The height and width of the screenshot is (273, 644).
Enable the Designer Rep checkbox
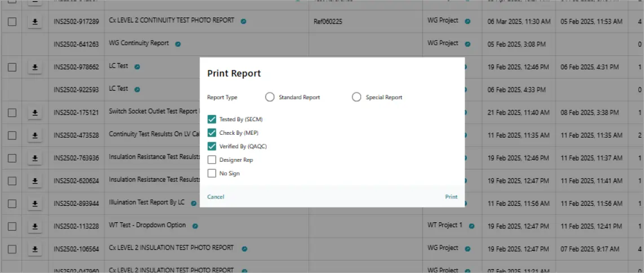(212, 160)
